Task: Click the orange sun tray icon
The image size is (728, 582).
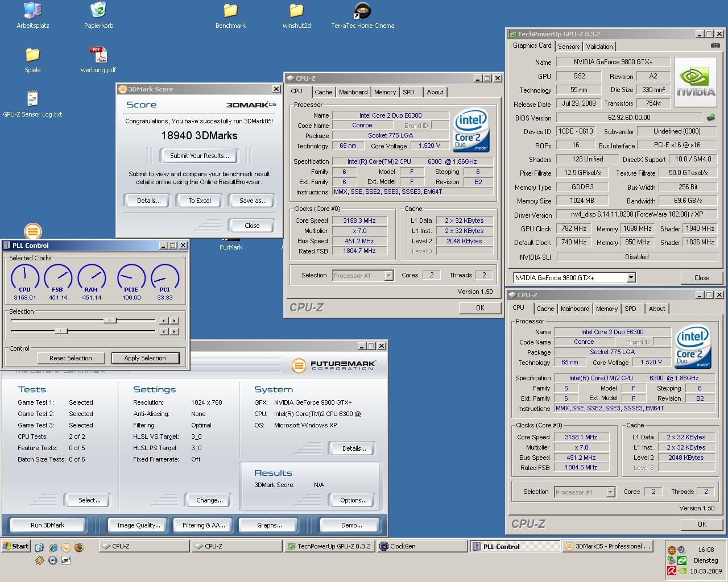Action: pyautogui.click(x=672, y=550)
